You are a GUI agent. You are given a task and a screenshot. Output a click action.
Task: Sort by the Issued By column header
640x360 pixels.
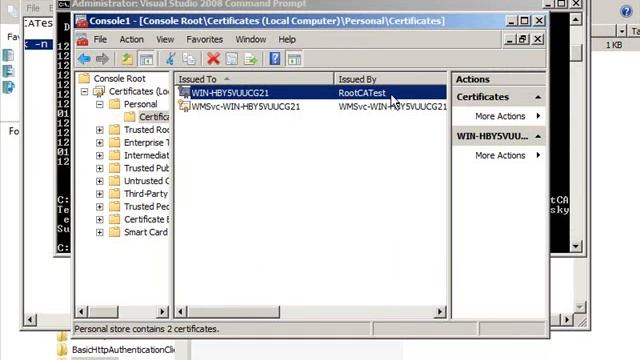point(391,79)
